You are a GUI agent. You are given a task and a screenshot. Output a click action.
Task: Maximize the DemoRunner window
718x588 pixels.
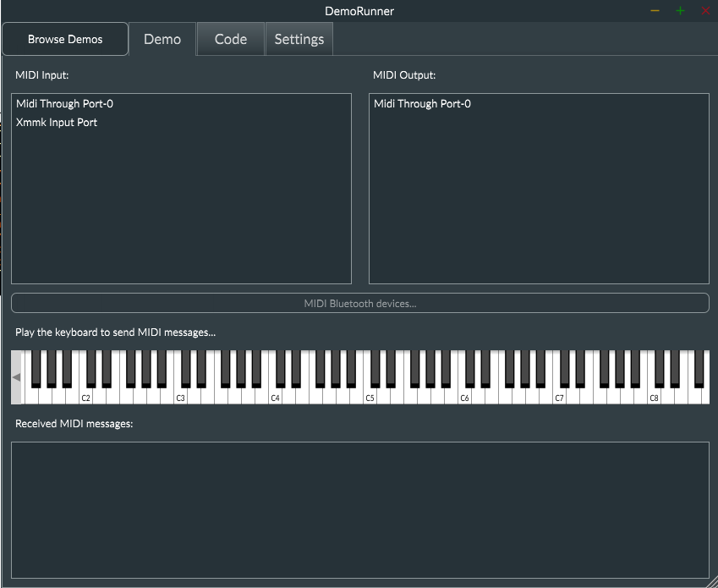click(680, 10)
